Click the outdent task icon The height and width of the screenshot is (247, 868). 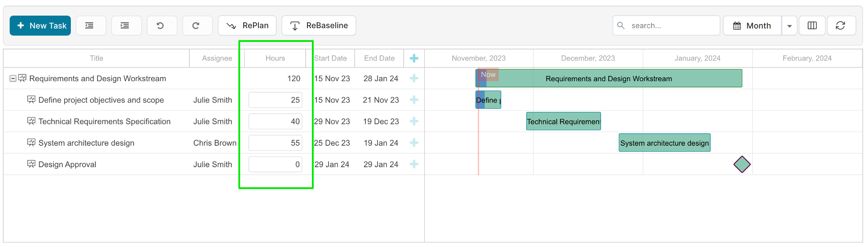(91, 25)
